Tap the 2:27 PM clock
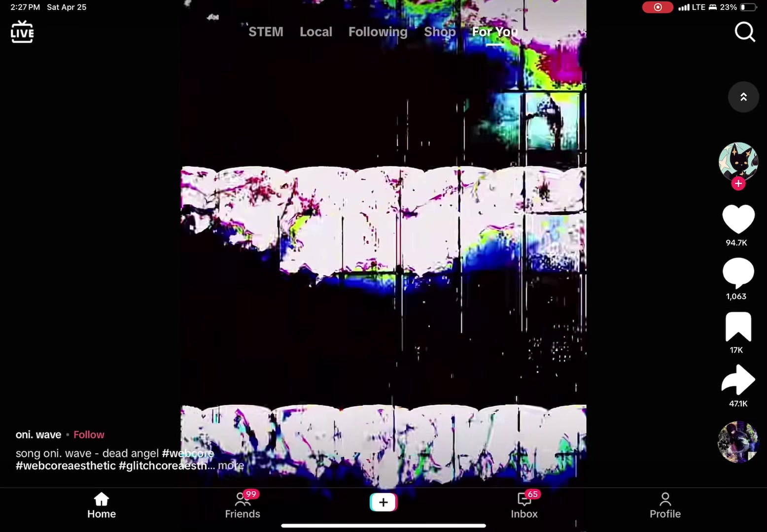The image size is (767, 532). (25, 7)
